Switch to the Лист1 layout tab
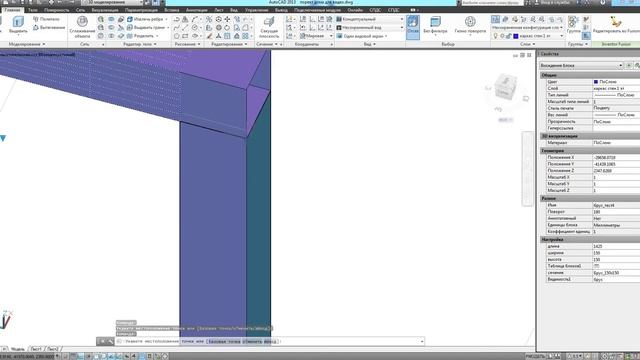This screenshot has height=360, width=640. [36, 349]
